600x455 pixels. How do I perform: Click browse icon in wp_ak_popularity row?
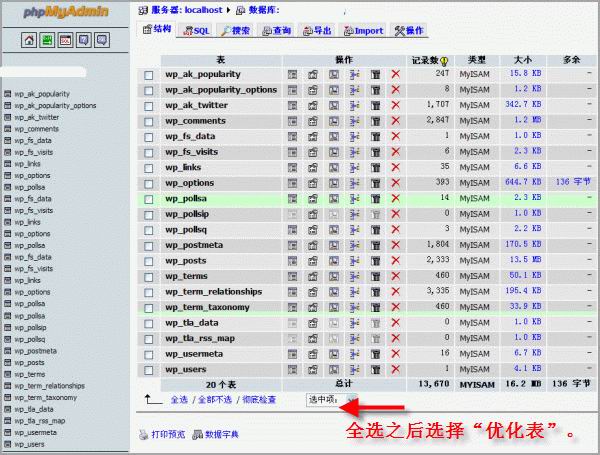[x=292, y=74]
